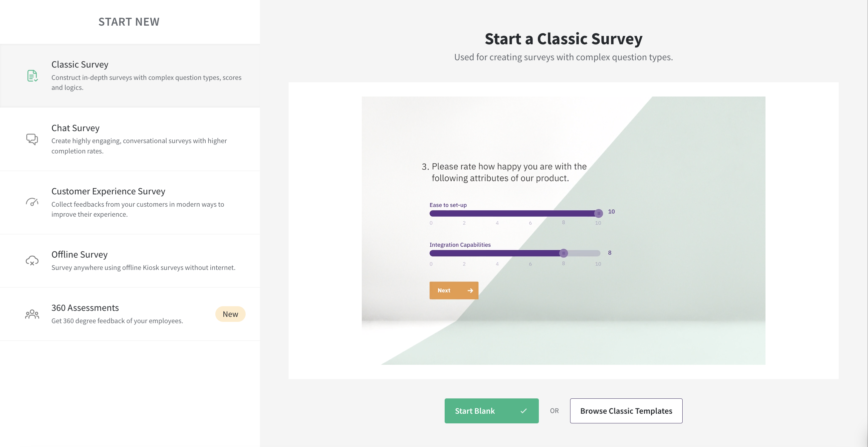Click the Classic Survey document icon
Image resolution: width=868 pixels, height=447 pixels.
tap(32, 76)
